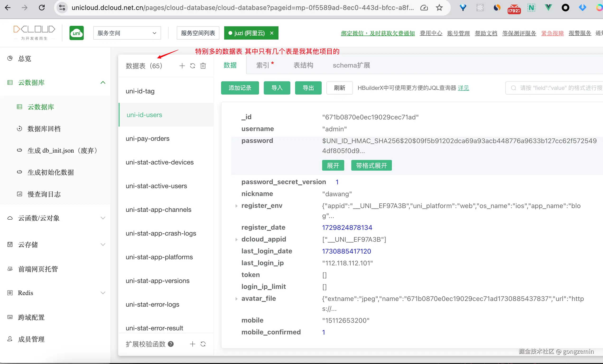Open the 服务空间 dropdown
The width and height of the screenshot is (603, 364).
pos(127,33)
